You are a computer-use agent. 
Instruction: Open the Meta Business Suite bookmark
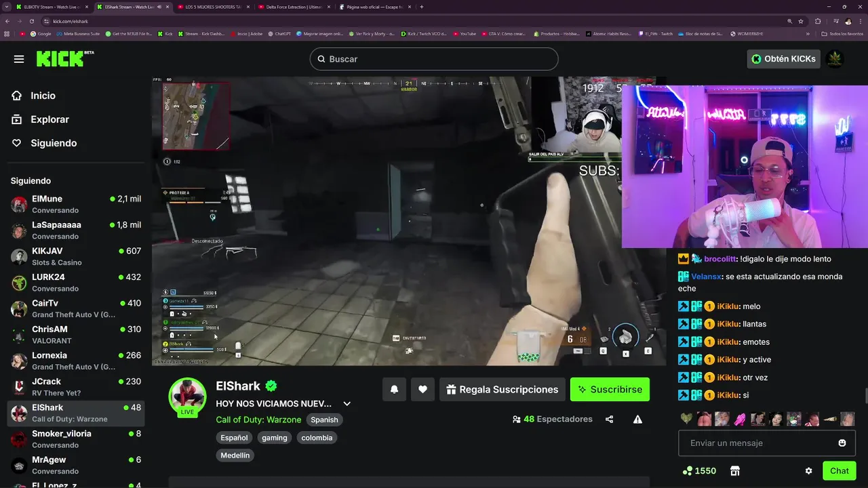pos(78,33)
